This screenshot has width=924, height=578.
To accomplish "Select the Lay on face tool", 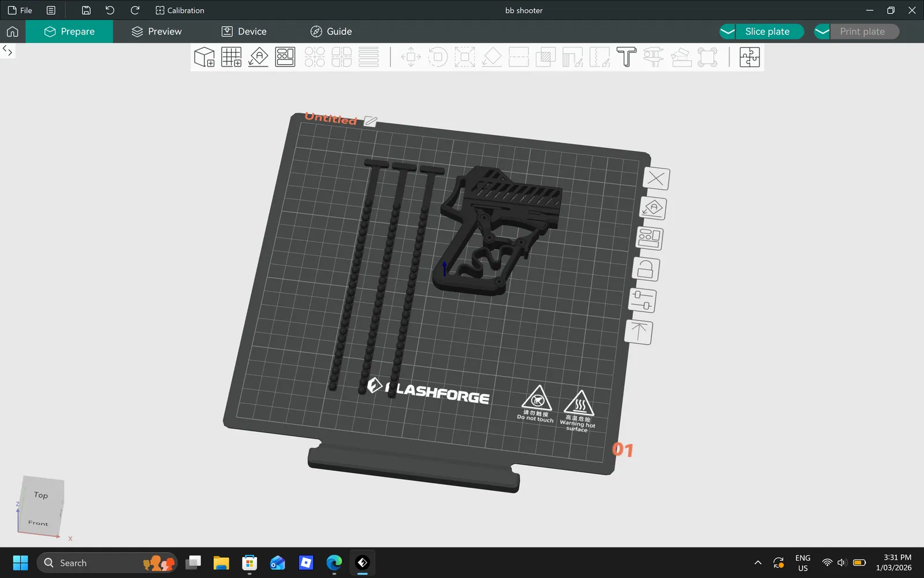I will tap(491, 57).
